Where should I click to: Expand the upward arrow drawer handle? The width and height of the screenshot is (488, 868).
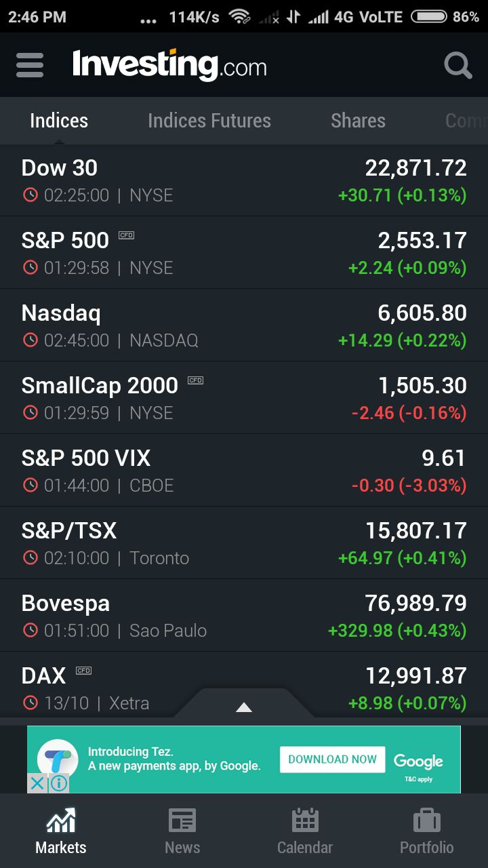pyautogui.click(x=244, y=707)
